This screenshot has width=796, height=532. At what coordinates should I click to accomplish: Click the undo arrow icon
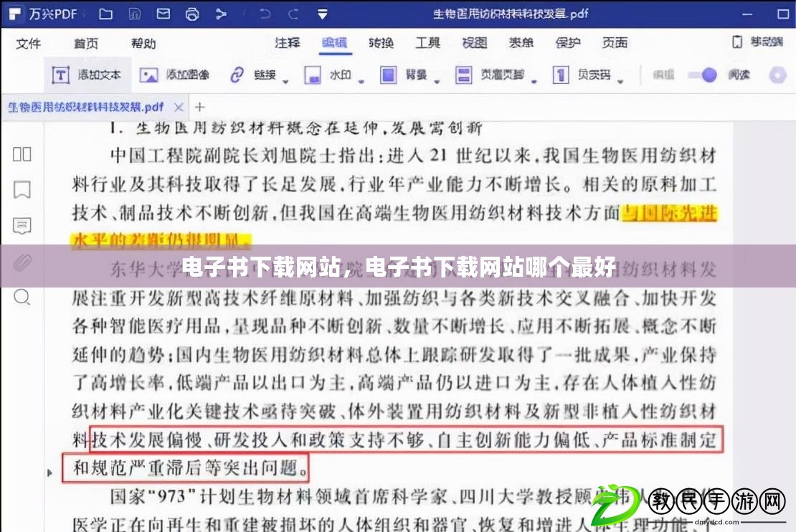[265, 14]
